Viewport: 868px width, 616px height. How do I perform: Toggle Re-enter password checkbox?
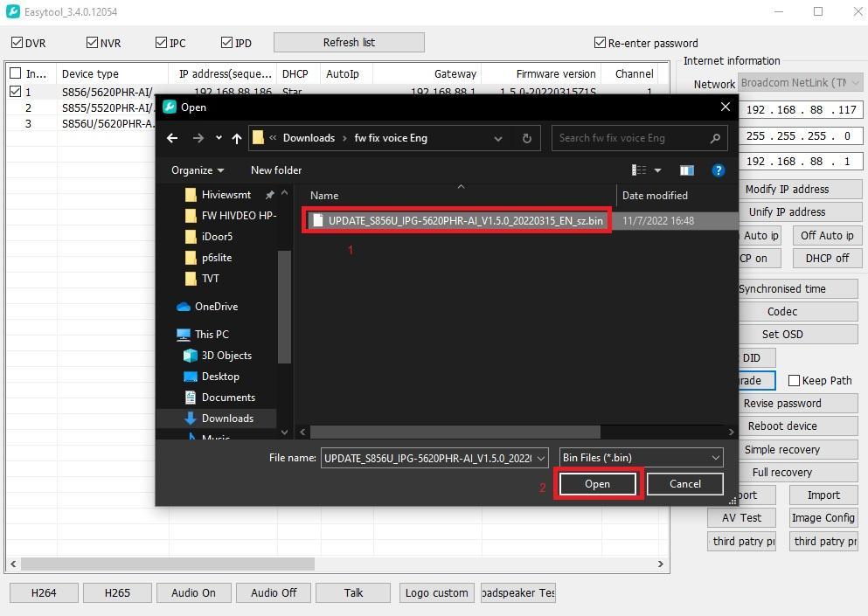(600, 43)
